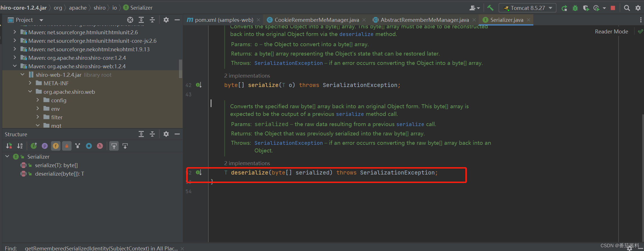
Task: Collapse Serializer node in Structure tree
Action: click(7, 156)
